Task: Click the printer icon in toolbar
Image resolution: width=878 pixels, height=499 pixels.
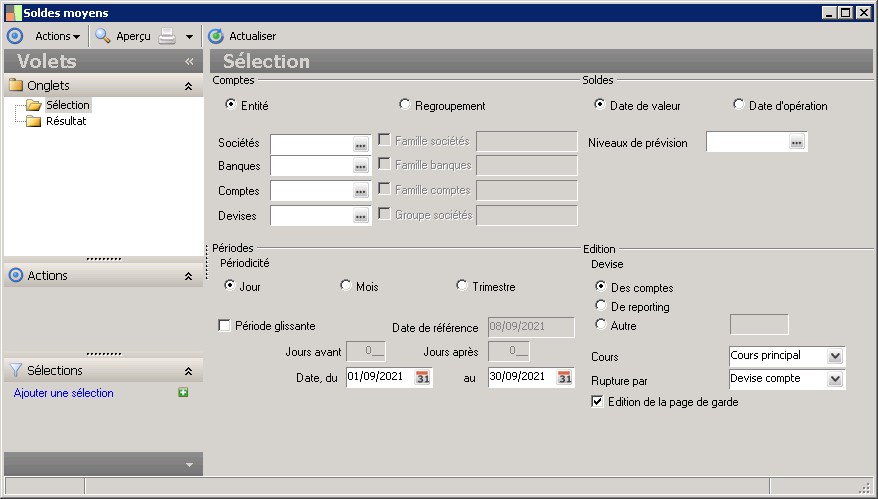Action: point(167,36)
